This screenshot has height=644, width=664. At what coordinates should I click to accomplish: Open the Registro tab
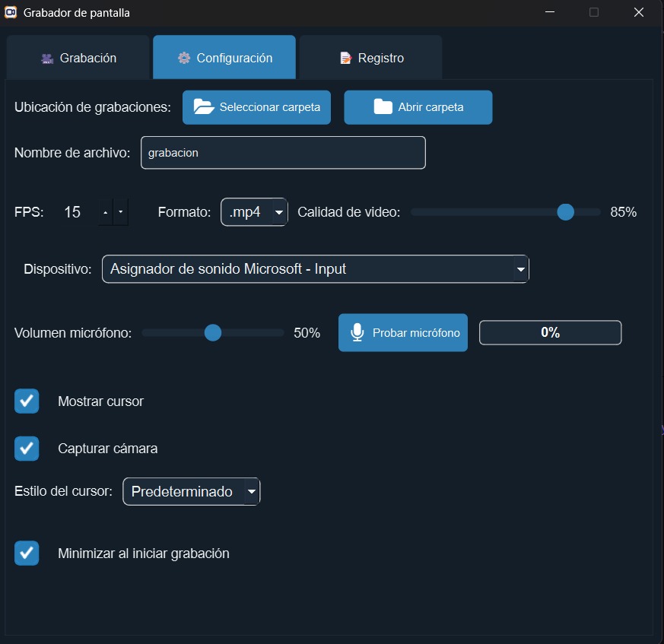371,58
